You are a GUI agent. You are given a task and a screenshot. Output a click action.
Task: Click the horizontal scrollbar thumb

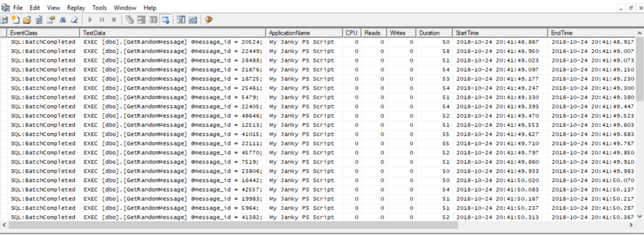click(233, 225)
